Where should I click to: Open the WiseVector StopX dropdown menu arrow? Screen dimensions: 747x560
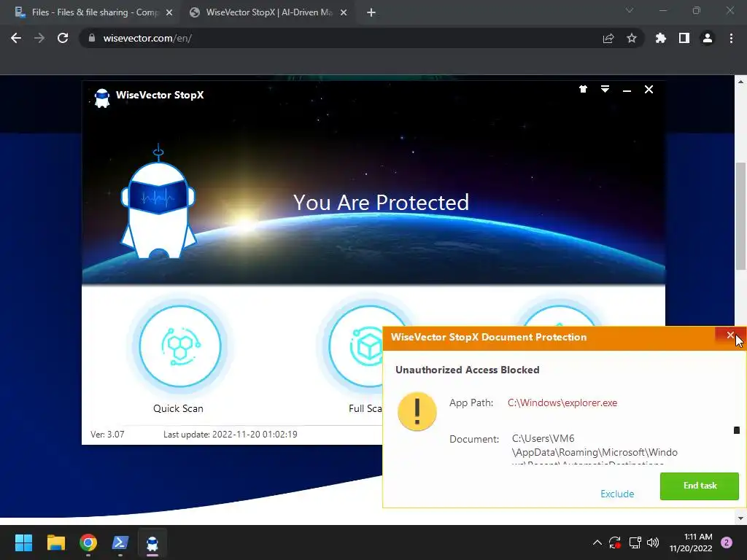[x=605, y=89]
